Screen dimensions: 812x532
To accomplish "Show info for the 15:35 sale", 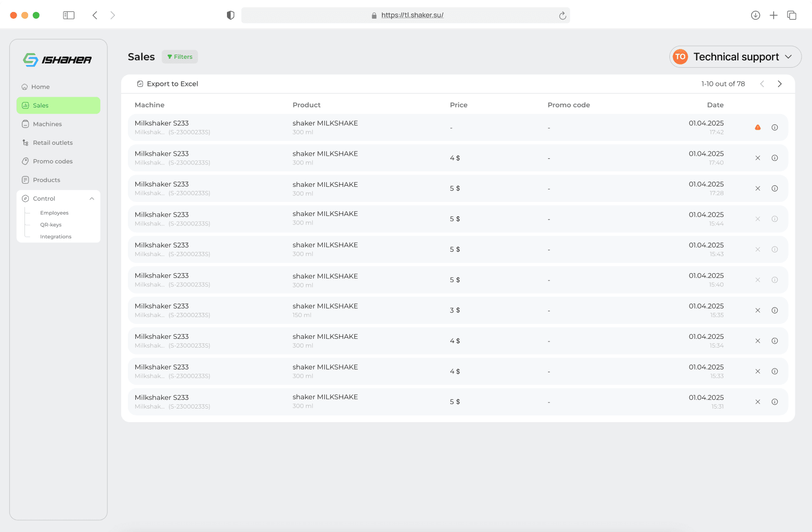I will pyautogui.click(x=775, y=310).
